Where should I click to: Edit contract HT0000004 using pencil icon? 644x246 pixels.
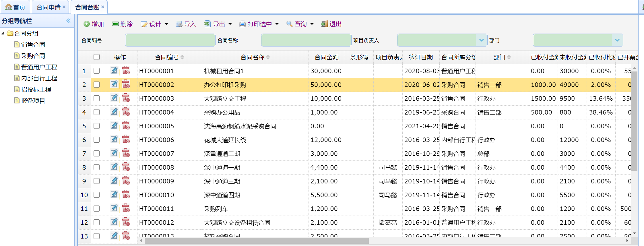tap(114, 112)
